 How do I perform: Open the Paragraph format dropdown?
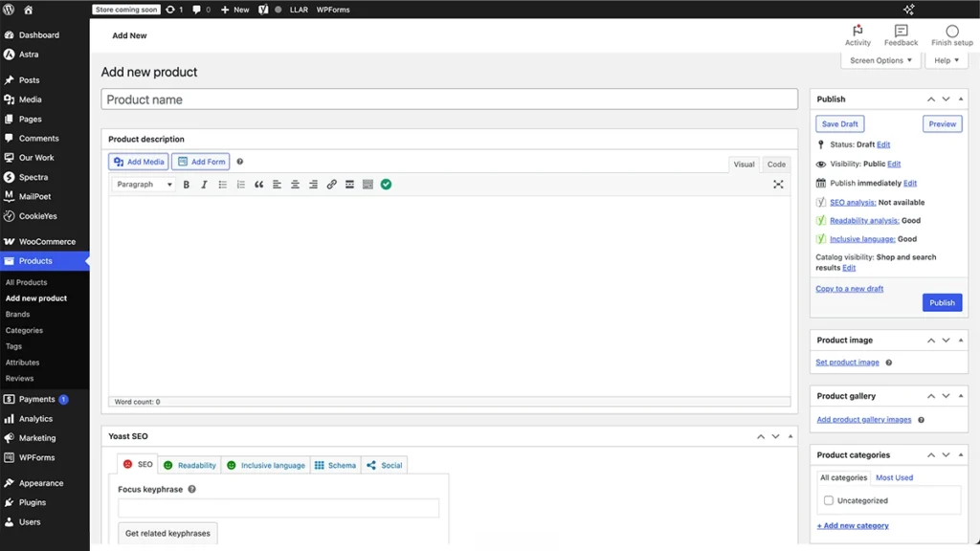pos(144,185)
